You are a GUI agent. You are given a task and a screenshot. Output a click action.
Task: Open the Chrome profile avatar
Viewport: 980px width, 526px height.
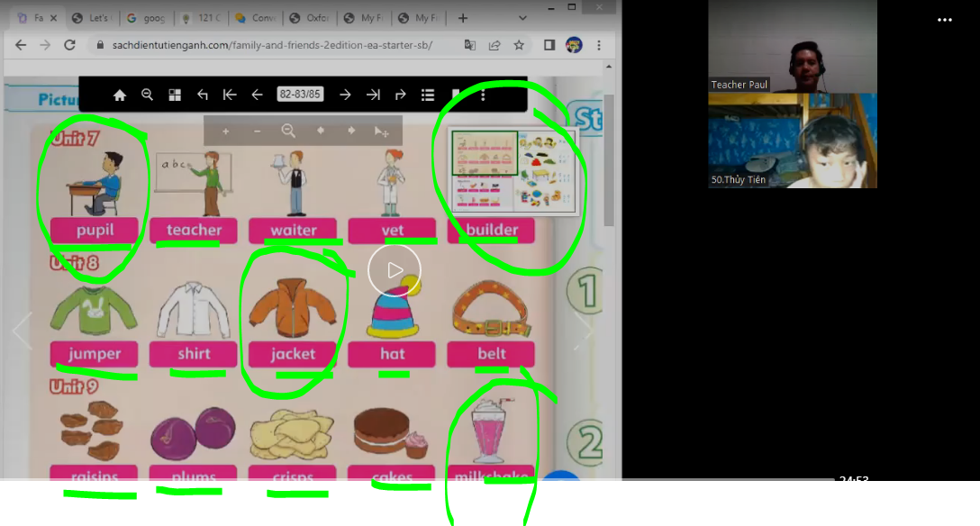pos(574,45)
